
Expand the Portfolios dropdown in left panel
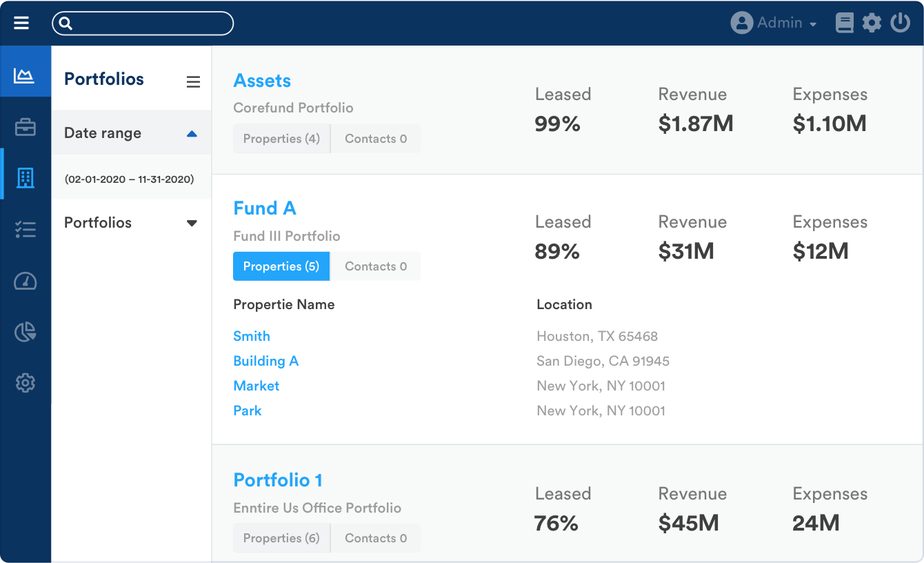[x=192, y=222]
